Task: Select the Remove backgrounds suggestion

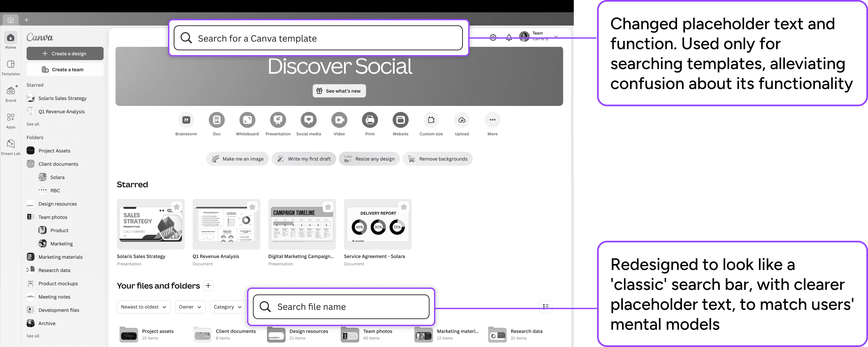Action: [438, 159]
